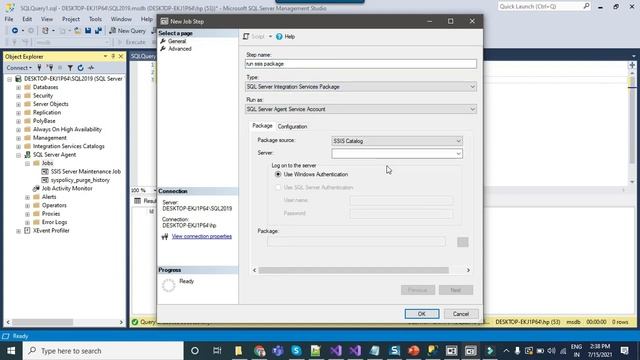Open Task View on the taskbar
640x360 pixels.
(x=217, y=351)
